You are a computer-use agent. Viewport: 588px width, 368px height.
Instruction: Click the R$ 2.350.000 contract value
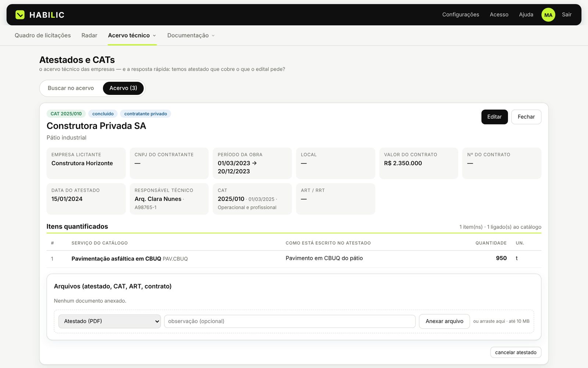click(403, 163)
